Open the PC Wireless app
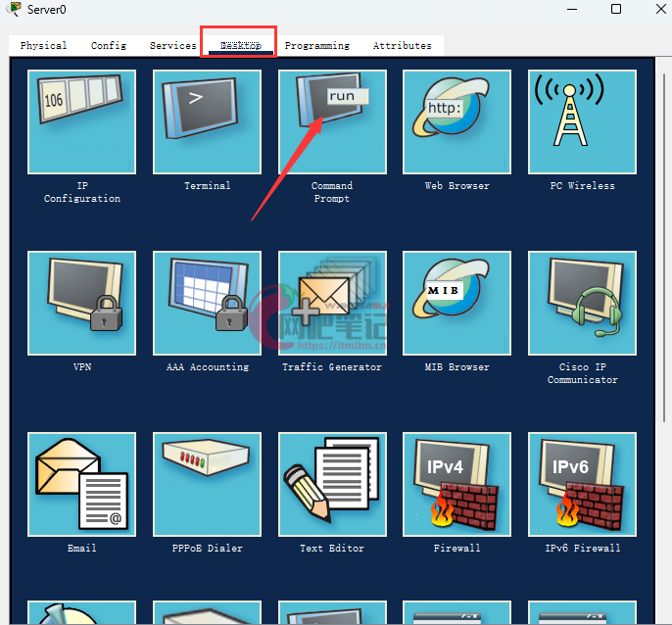This screenshot has height=625, width=672. tap(582, 122)
